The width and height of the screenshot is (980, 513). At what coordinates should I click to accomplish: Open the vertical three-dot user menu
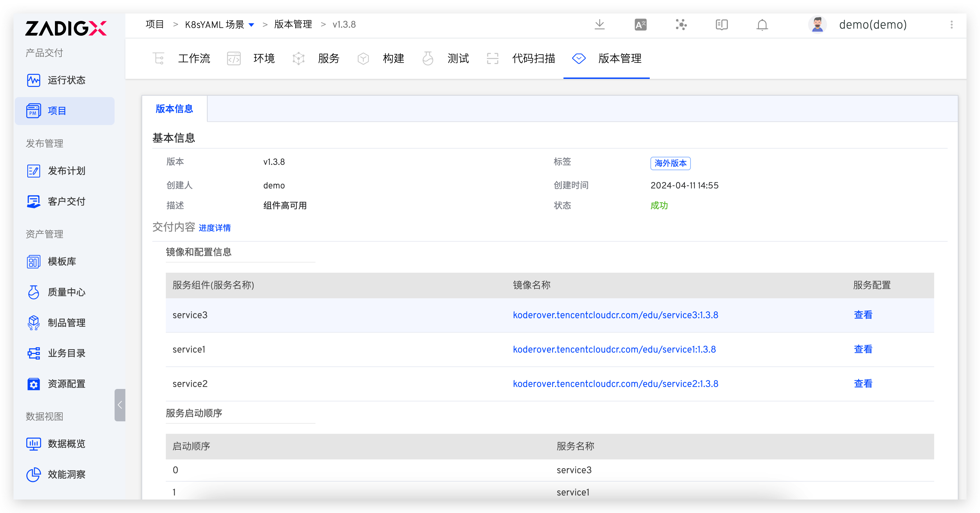click(x=951, y=25)
